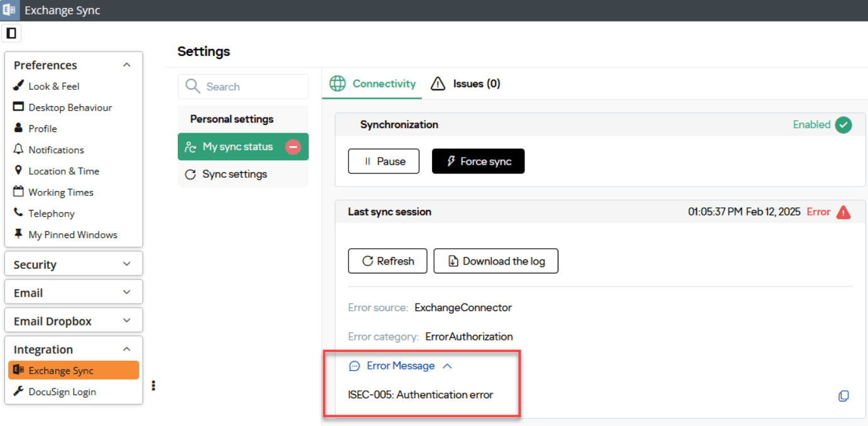Open Look & Feel preferences
This screenshot has height=426, width=868.
(x=53, y=86)
